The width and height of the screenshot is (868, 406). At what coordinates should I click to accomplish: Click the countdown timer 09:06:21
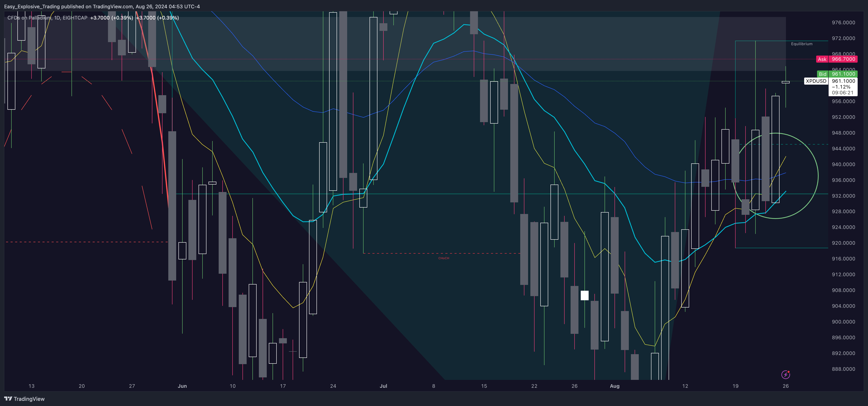pos(842,93)
